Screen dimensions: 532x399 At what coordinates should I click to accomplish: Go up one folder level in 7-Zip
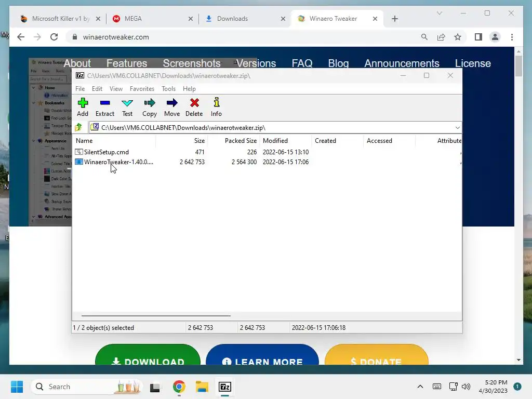click(79, 128)
